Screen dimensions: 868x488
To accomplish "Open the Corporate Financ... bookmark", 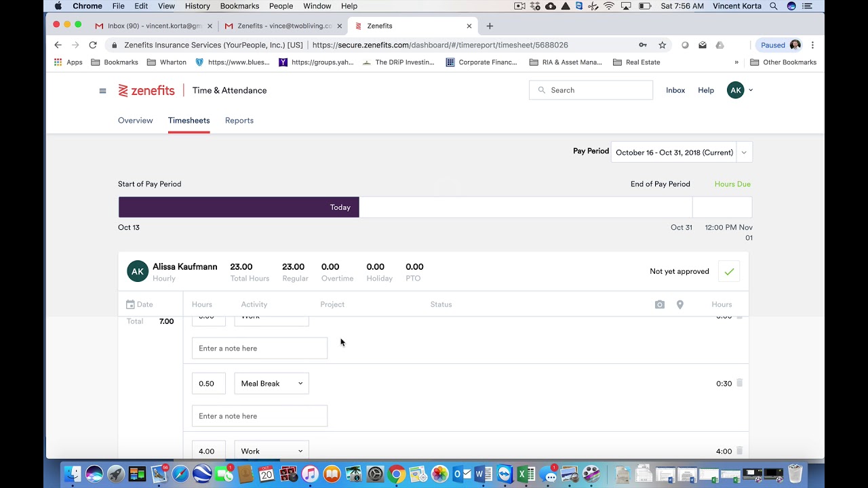I will pyautogui.click(x=481, y=62).
